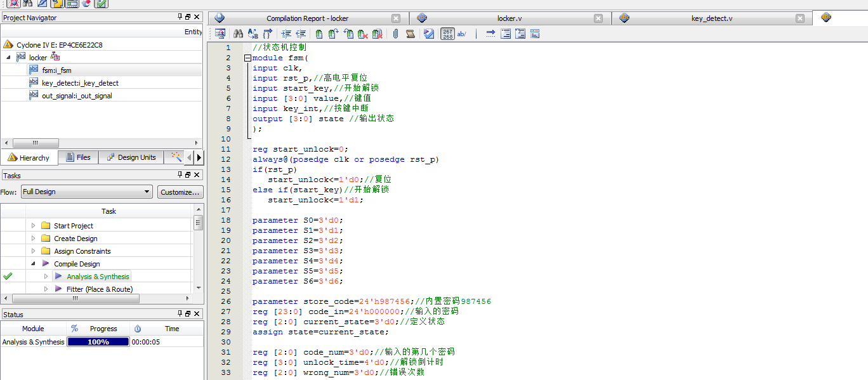Viewport: 868px width, 380px height.
Task: Select out_signal:i_out_signal instance
Action: pos(77,96)
